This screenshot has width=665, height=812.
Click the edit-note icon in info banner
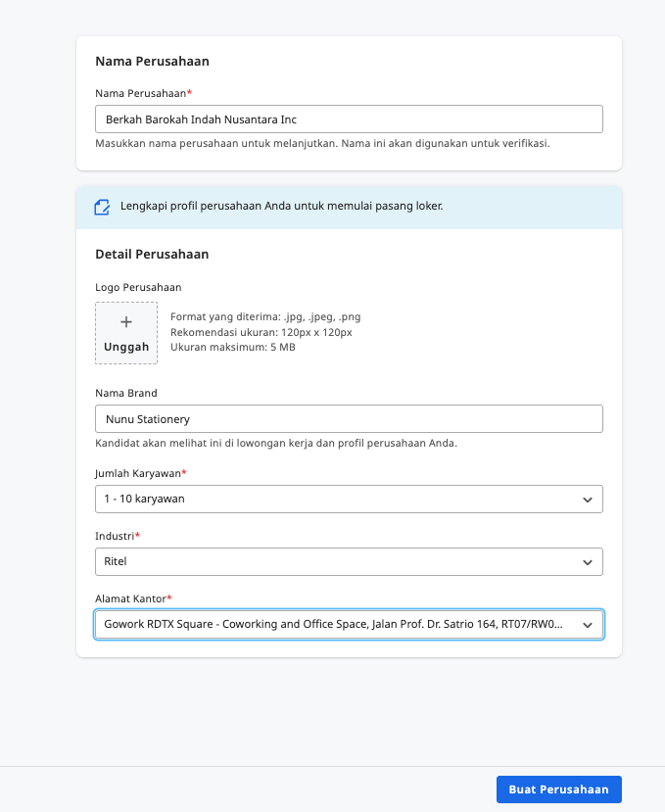click(x=102, y=207)
